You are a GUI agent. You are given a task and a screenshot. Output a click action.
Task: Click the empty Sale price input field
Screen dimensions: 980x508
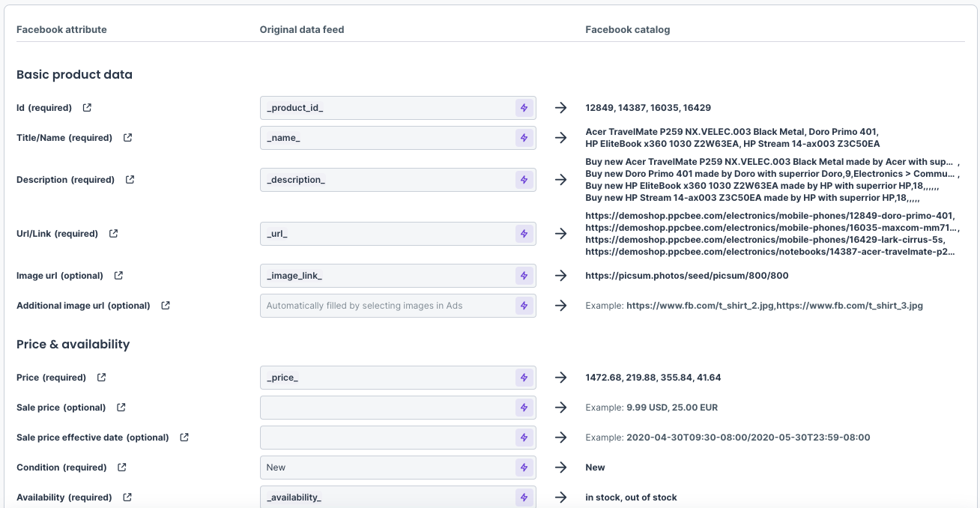(x=386, y=408)
